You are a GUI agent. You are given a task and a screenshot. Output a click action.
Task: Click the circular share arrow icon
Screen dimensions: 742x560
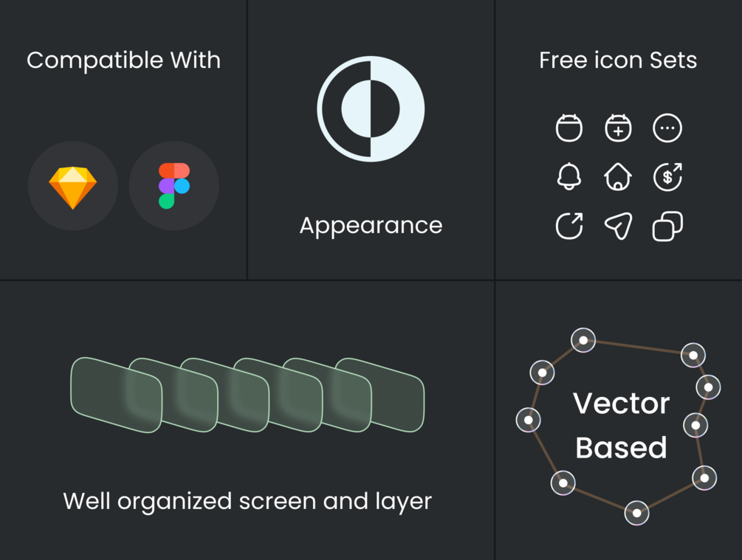[x=568, y=227]
